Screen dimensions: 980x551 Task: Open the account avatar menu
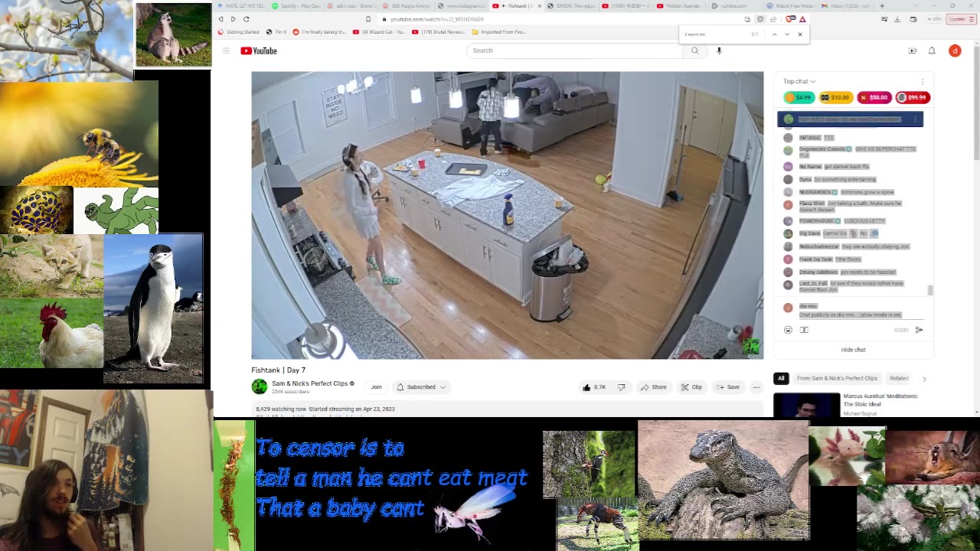point(955,51)
